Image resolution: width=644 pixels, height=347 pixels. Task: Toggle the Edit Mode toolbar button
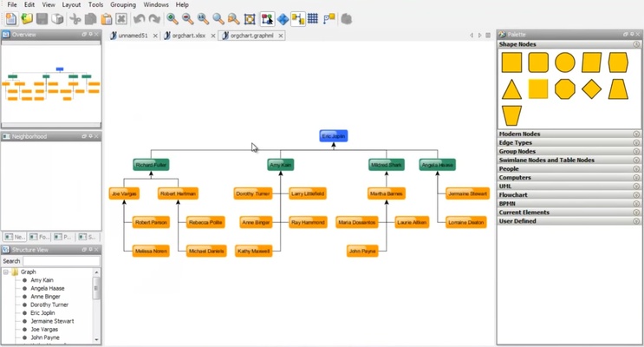[x=267, y=19]
